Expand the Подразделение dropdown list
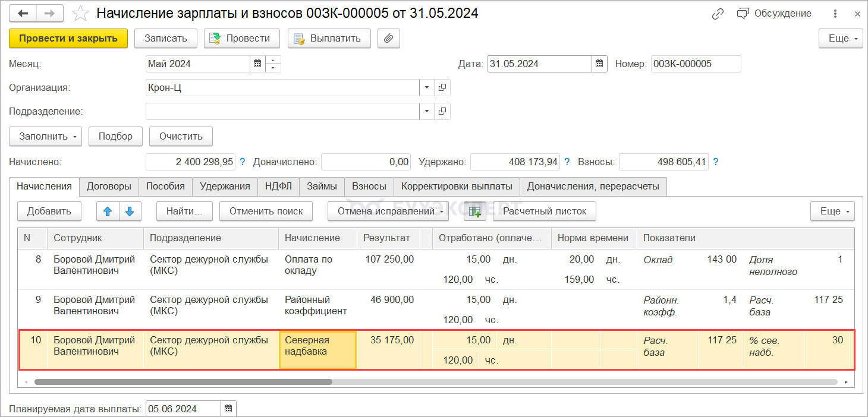The width and height of the screenshot is (868, 417). [x=427, y=112]
